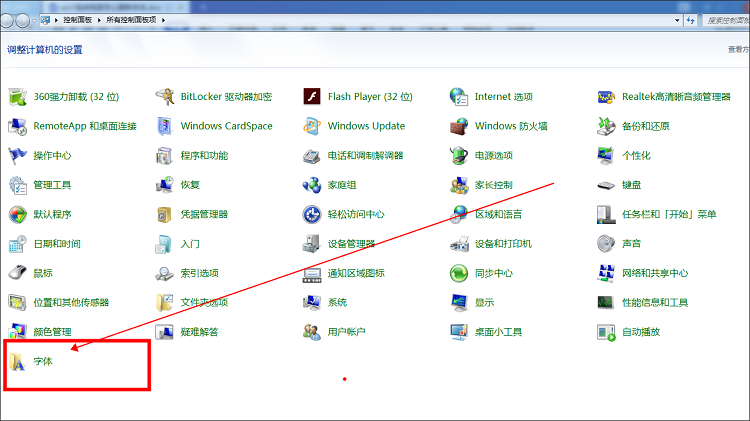
Task: Open the 鼠标 mouse icon
Action: pos(18,273)
